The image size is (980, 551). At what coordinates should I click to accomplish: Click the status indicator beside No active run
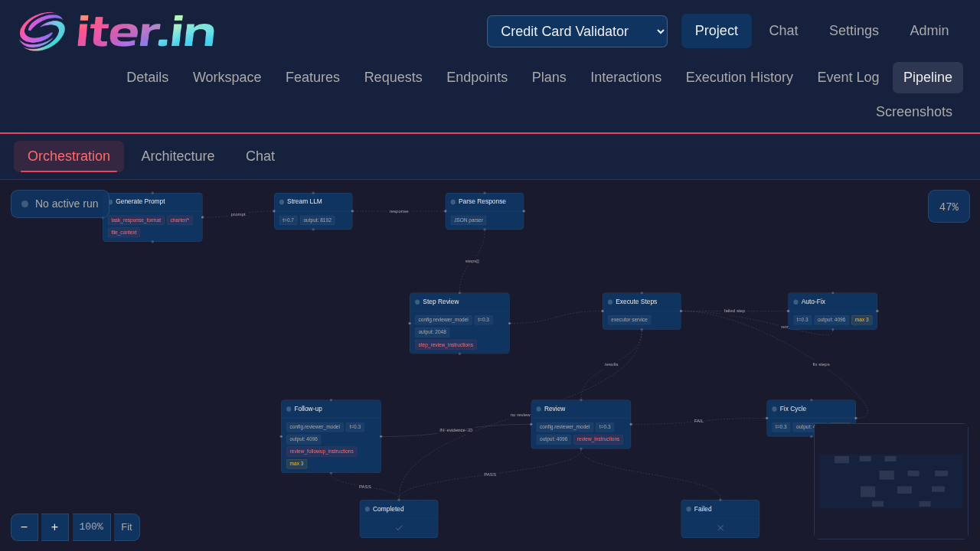(x=25, y=204)
